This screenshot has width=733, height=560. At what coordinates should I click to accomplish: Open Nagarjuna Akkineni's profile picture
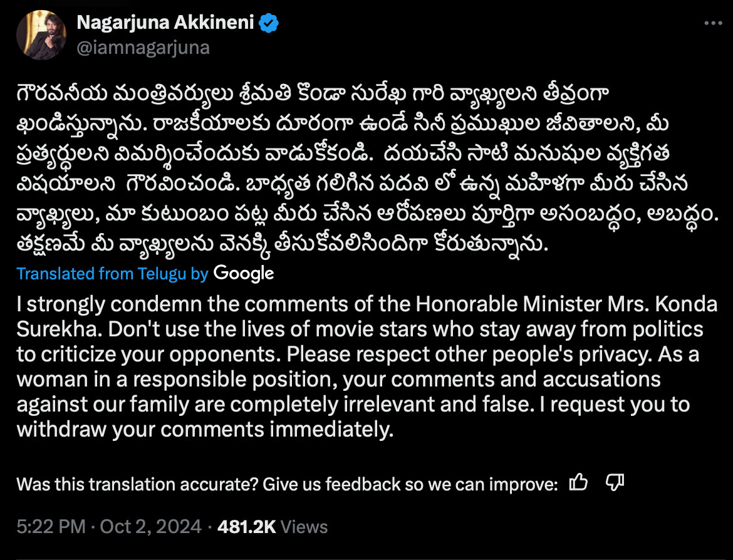click(41, 35)
